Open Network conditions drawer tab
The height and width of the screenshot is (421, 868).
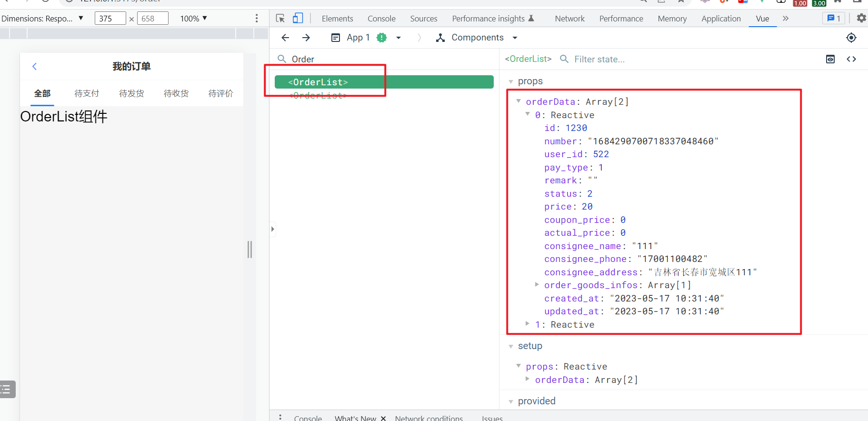click(429, 418)
